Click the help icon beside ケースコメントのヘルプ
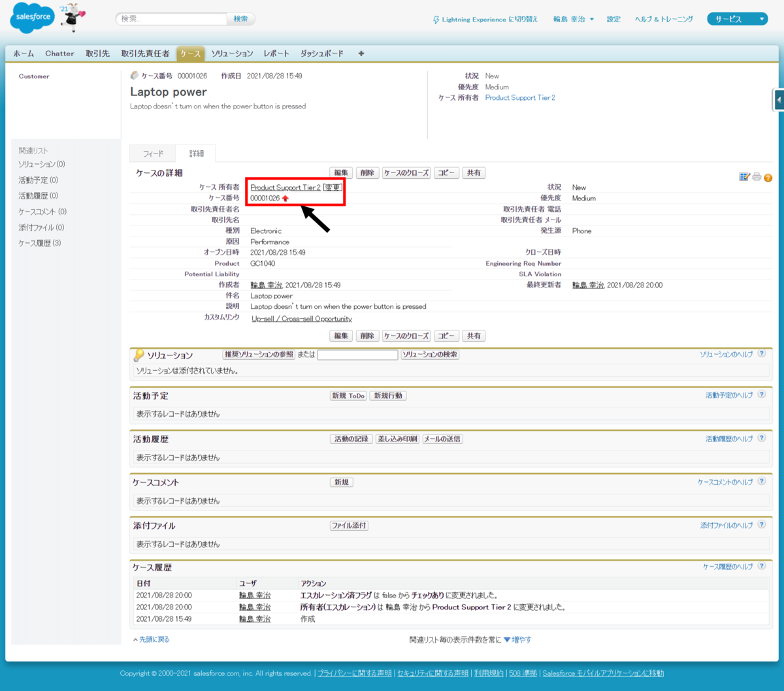 [x=762, y=482]
